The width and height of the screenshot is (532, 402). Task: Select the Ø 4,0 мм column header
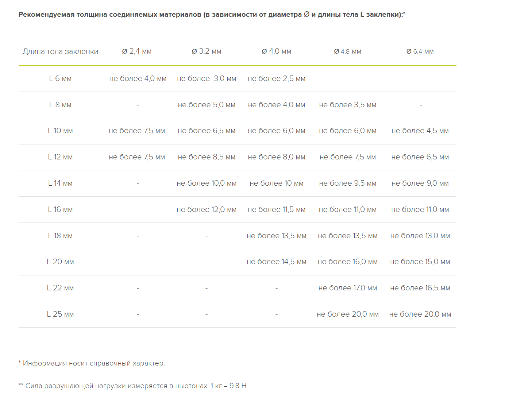point(277,51)
